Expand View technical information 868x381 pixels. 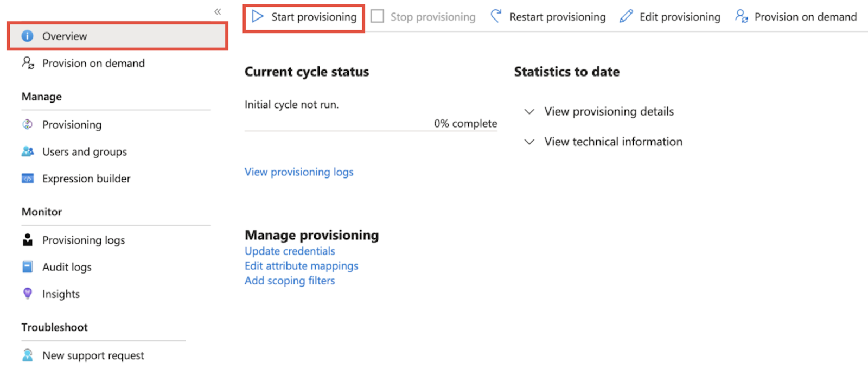pyautogui.click(x=603, y=142)
